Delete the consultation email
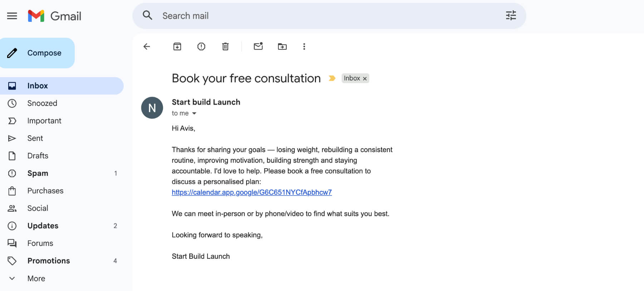 coord(225,47)
